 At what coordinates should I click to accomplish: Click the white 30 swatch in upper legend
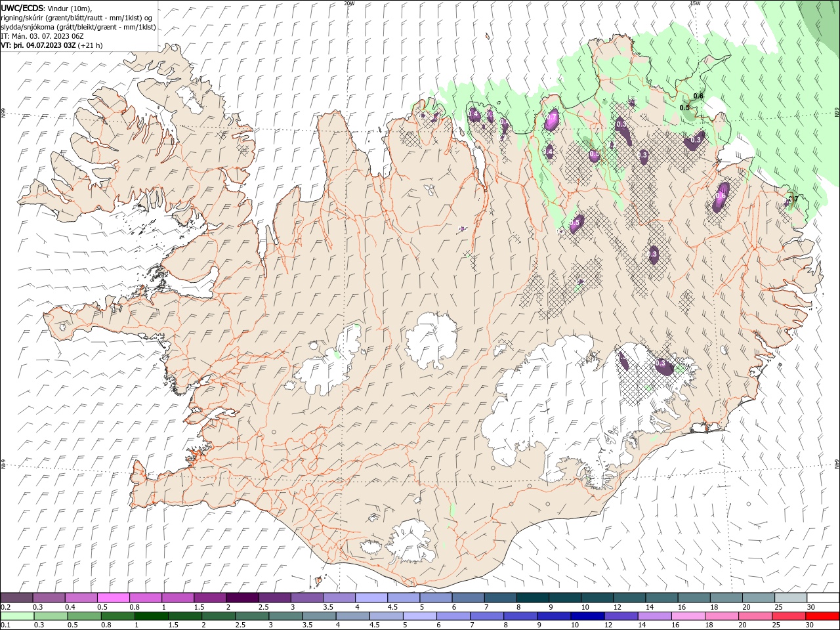[x=823, y=598]
